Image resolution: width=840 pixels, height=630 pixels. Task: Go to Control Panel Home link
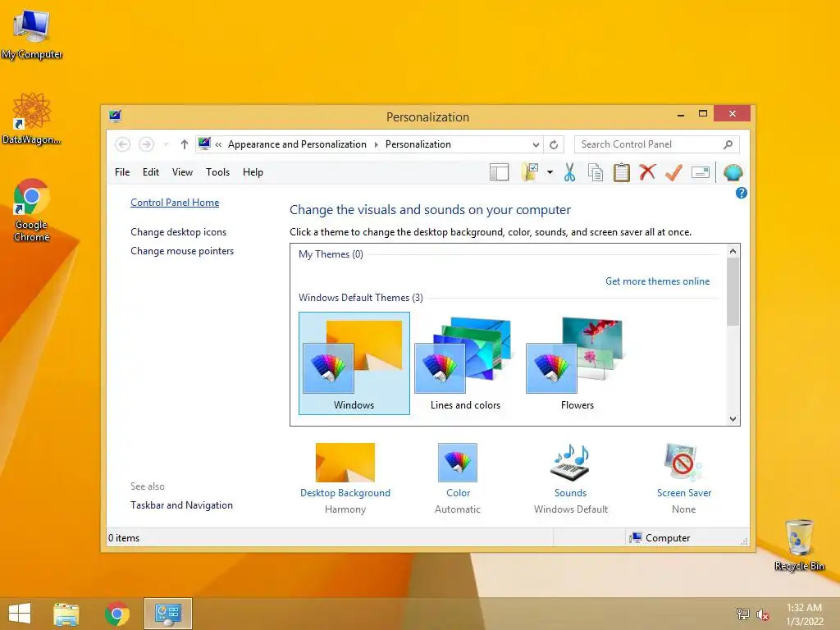click(175, 203)
